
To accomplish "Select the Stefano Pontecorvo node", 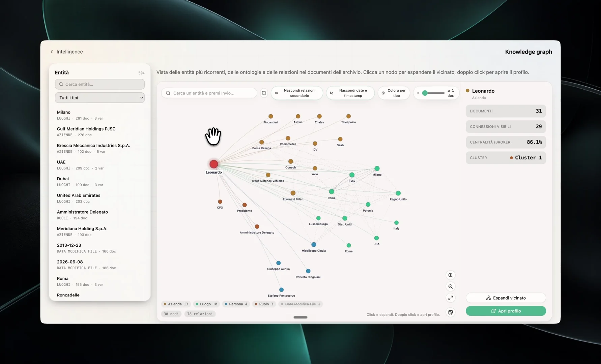I will click(x=282, y=290).
